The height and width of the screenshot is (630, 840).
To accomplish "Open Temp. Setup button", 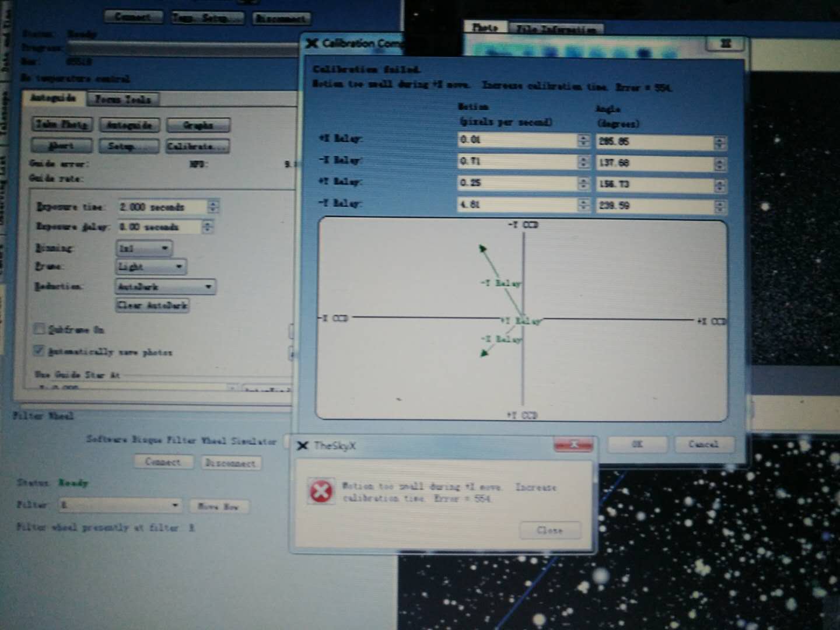I will pos(208,17).
